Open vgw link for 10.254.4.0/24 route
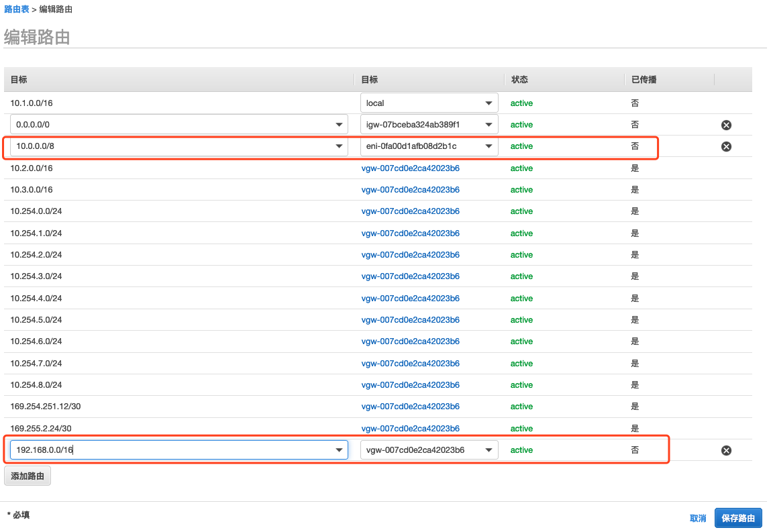Viewport: 771px width, 532px height. click(x=410, y=299)
